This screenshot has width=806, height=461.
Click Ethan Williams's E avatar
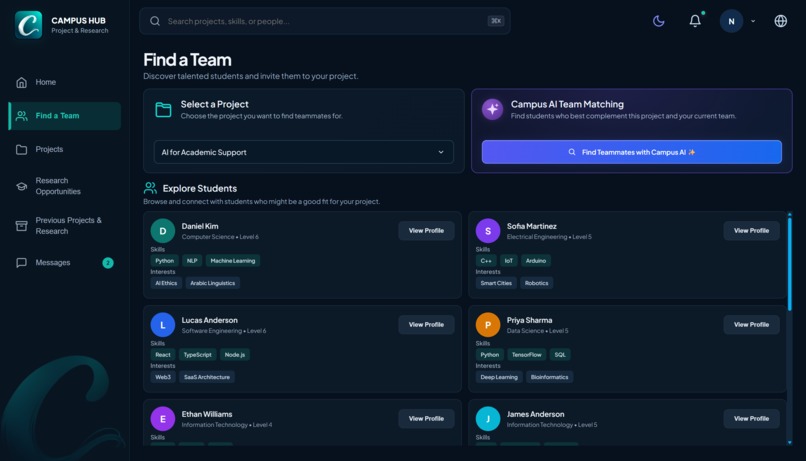163,419
